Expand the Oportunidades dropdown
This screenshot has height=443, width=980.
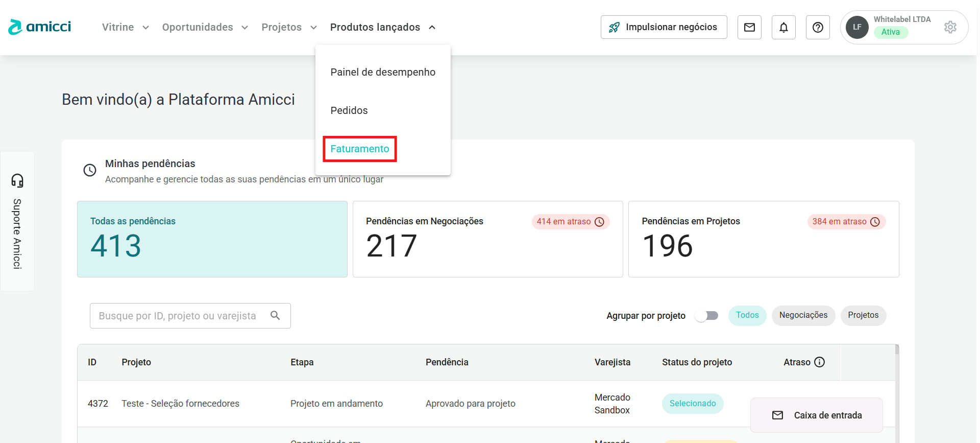(205, 27)
